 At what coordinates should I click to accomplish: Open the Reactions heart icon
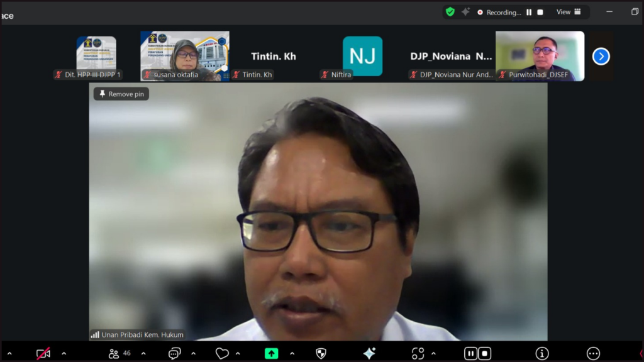point(222,353)
